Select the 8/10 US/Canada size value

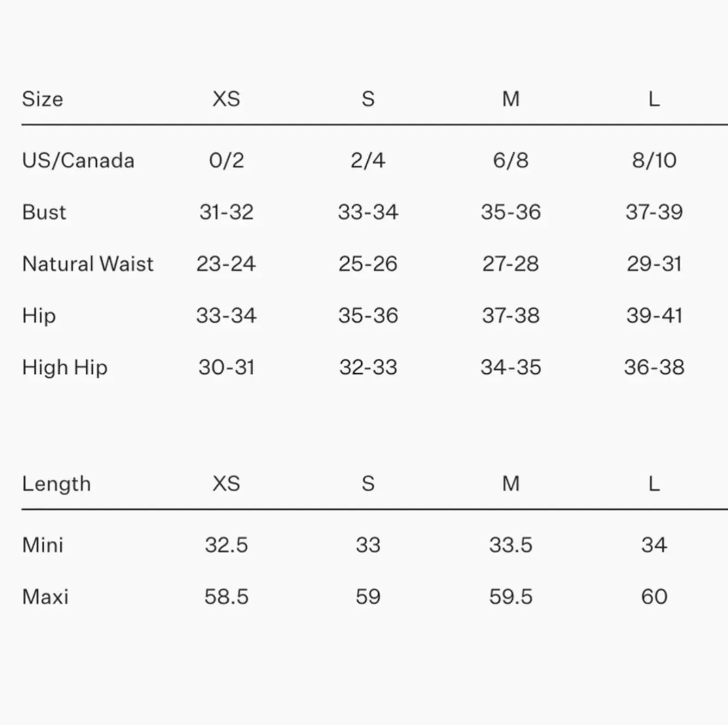654,160
